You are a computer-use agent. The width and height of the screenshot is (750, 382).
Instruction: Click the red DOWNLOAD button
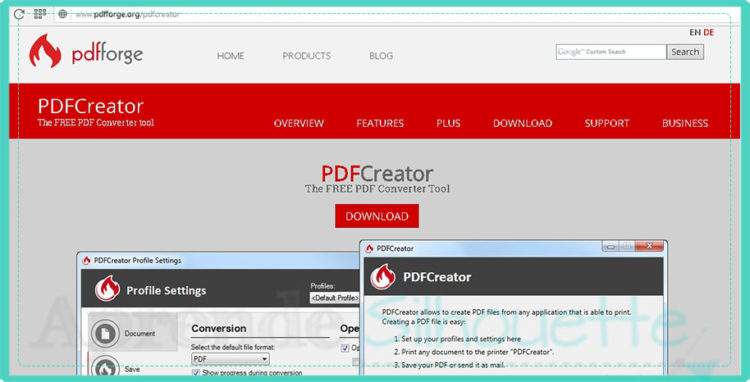tap(377, 216)
